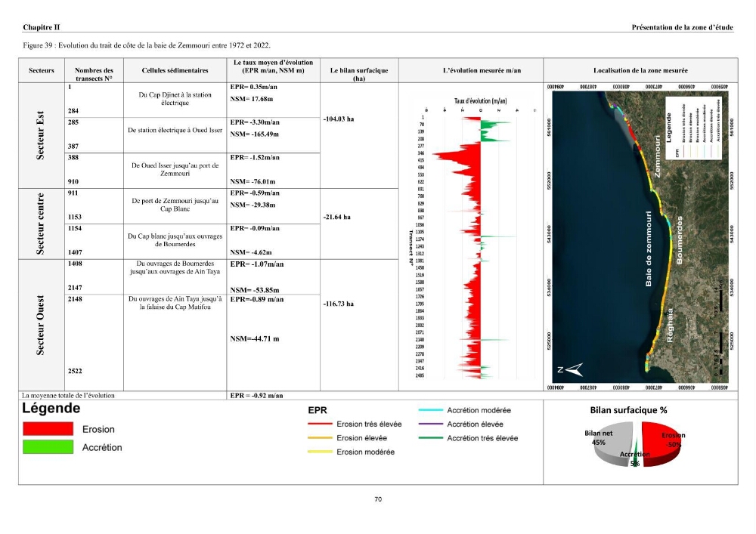Click the Légende box inside the satellite map
This screenshot has height=534, width=756.
[x=692, y=128]
